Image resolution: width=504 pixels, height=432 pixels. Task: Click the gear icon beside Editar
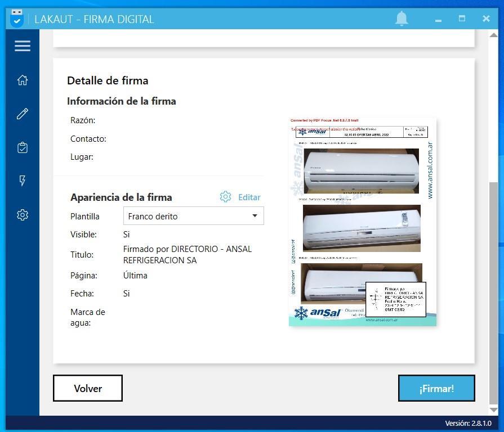point(225,197)
